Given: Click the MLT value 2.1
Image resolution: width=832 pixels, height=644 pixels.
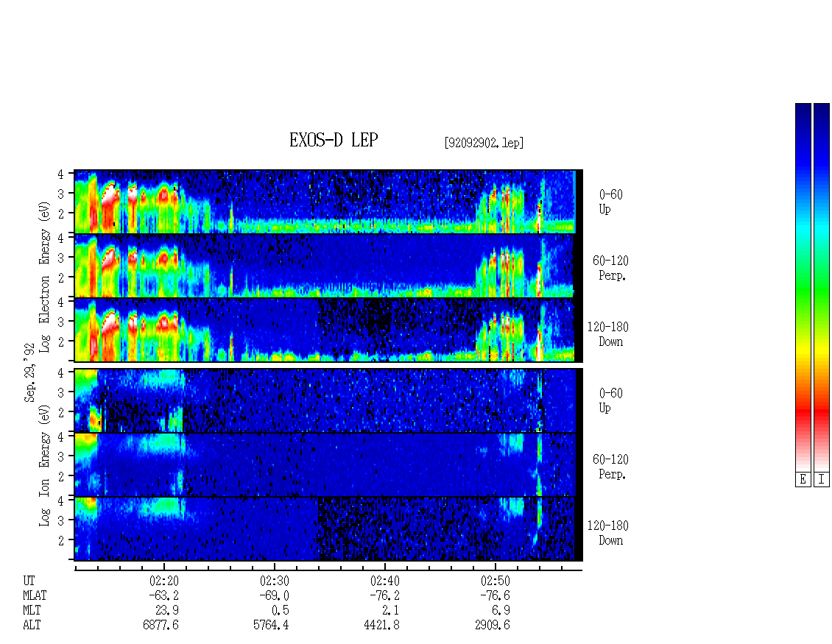Looking at the screenshot, I should click(390, 611).
